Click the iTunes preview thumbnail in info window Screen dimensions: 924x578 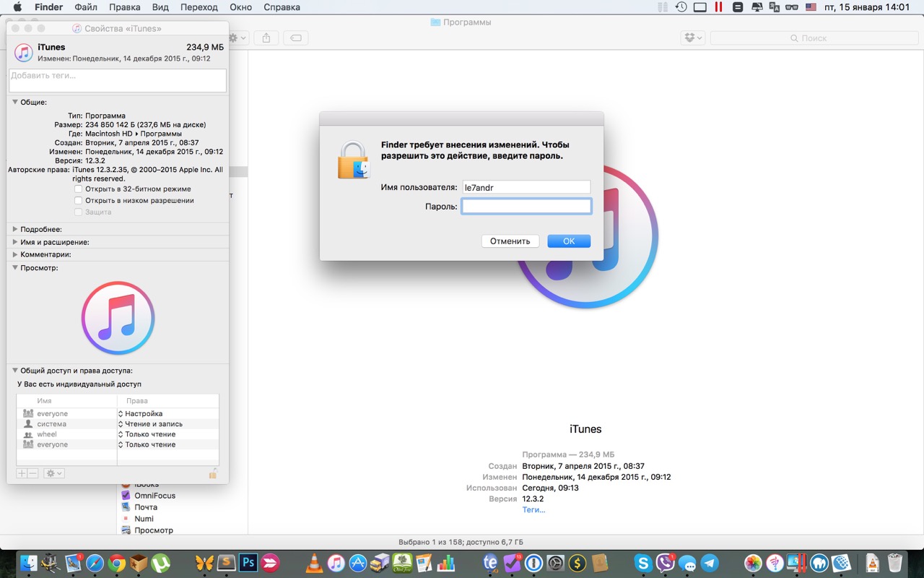pos(118,318)
